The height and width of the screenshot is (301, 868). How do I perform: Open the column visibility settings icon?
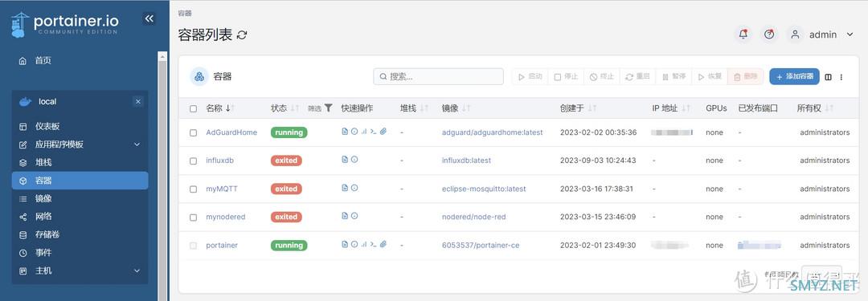829,77
